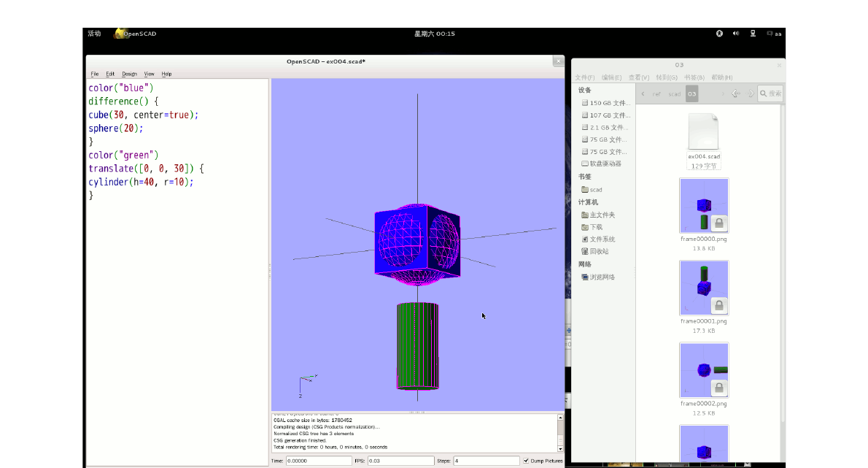Click the 03 path breadcrumb

[x=692, y=93]
